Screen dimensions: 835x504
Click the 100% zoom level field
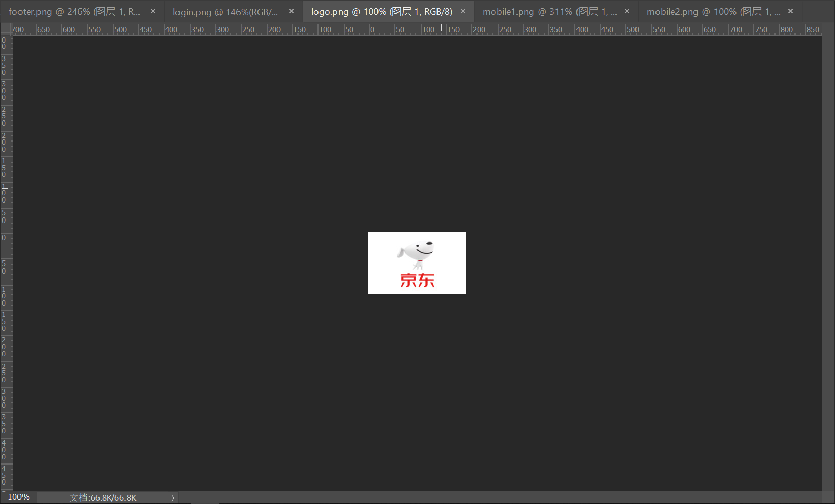pyautogui.click(x=19, y=497)
